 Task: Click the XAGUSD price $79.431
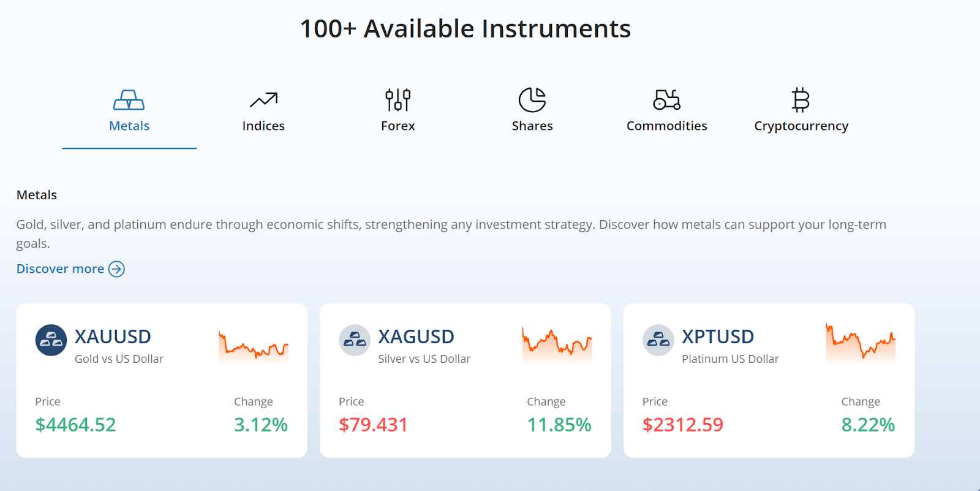point(373,425)
